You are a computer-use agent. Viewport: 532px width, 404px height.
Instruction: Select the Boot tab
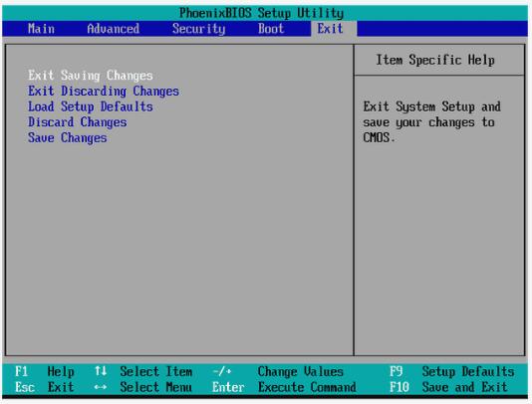click(x=271, y=29)
